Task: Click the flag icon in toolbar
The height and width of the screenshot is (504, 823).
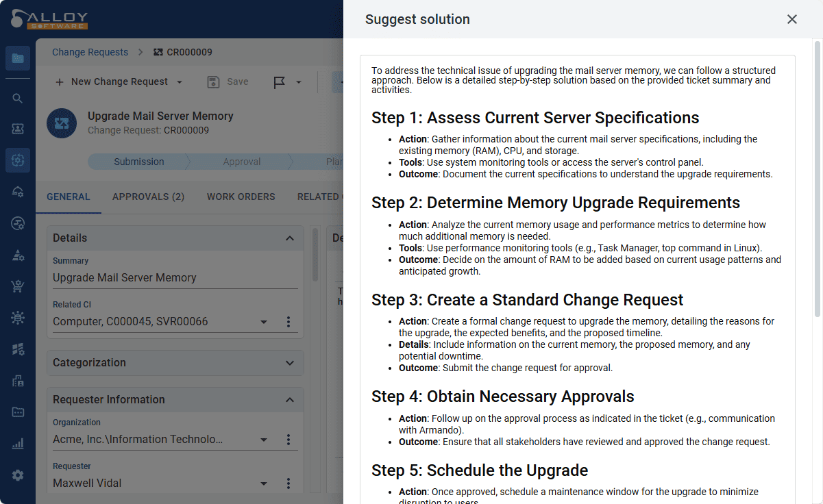Action: 280,82
